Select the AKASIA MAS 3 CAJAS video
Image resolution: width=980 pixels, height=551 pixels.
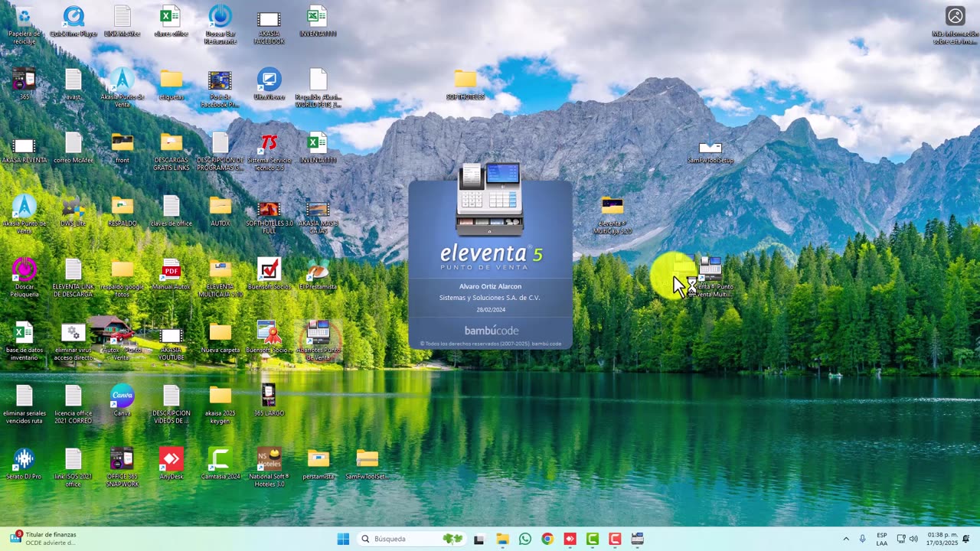coord(318,216)
